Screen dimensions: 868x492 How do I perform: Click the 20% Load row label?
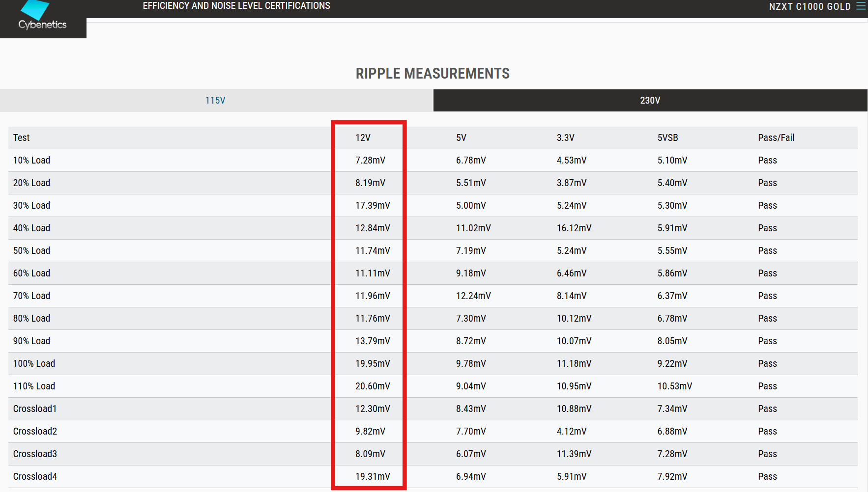pos(31,183)
